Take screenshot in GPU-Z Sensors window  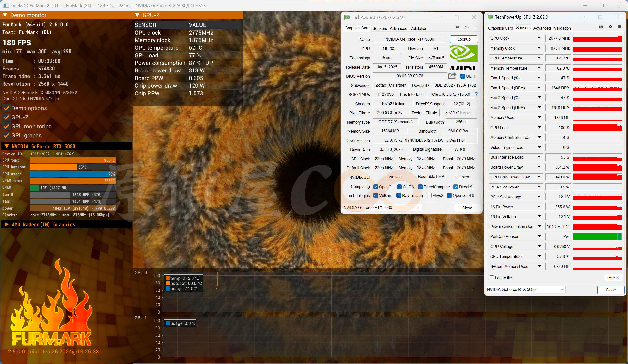click(601, 27)
